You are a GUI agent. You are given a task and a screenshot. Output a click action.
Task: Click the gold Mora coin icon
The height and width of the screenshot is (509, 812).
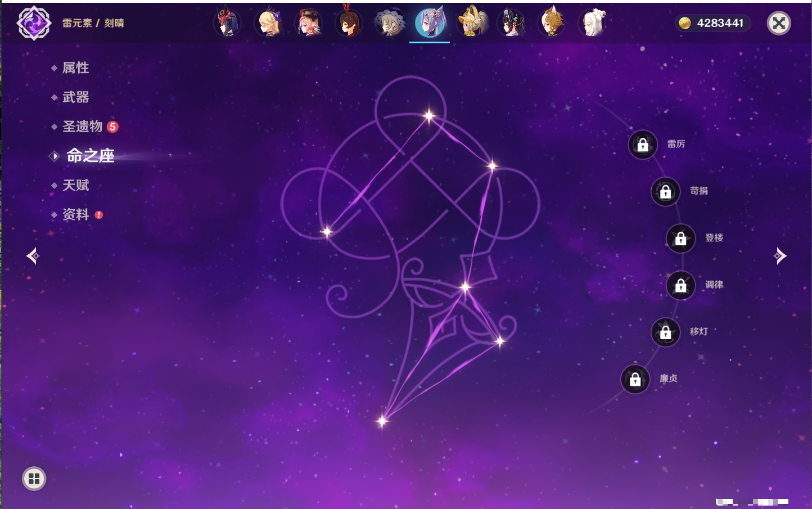pyautogui.click(x=685, y=23)
